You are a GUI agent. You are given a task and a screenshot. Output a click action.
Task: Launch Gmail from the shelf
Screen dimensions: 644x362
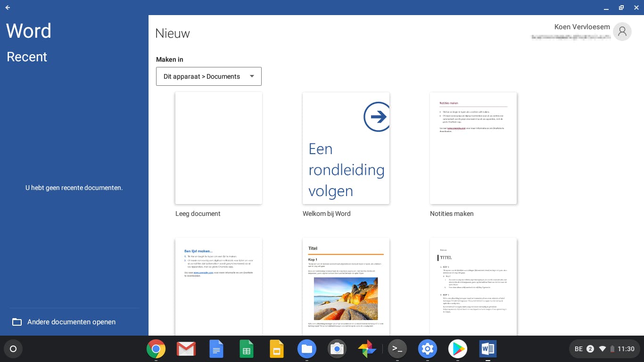pyautogui.click(x=186, y=349)
